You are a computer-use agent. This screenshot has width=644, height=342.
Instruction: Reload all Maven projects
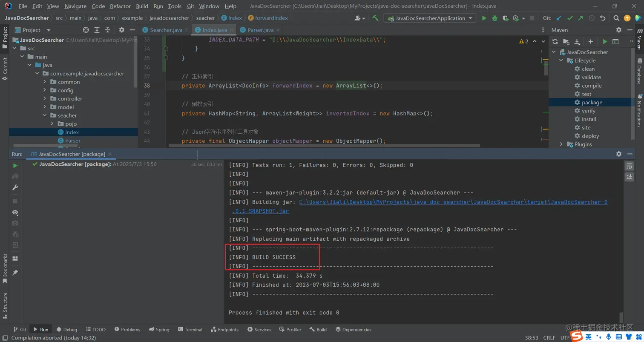[555, 41]
